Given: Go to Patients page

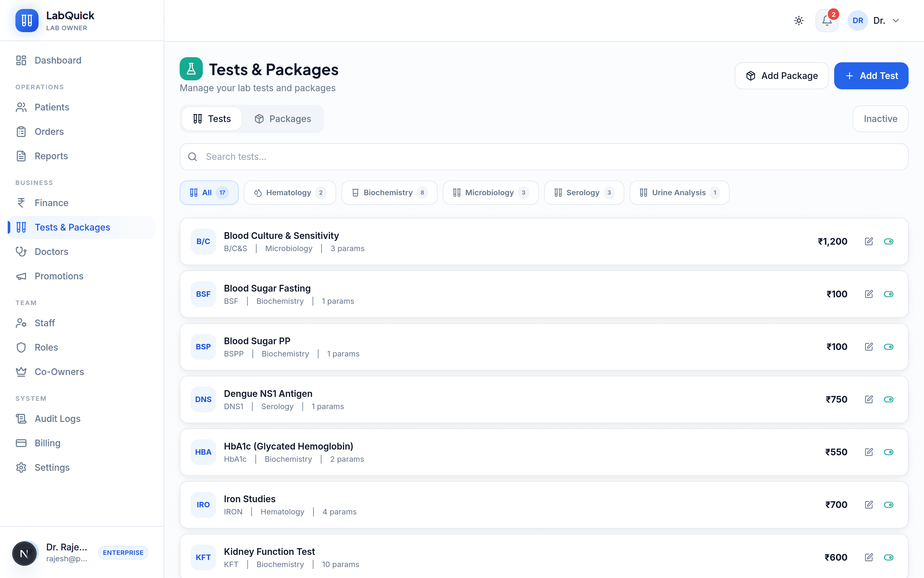Looking at the screenshot, I should [x=82, y=107].
